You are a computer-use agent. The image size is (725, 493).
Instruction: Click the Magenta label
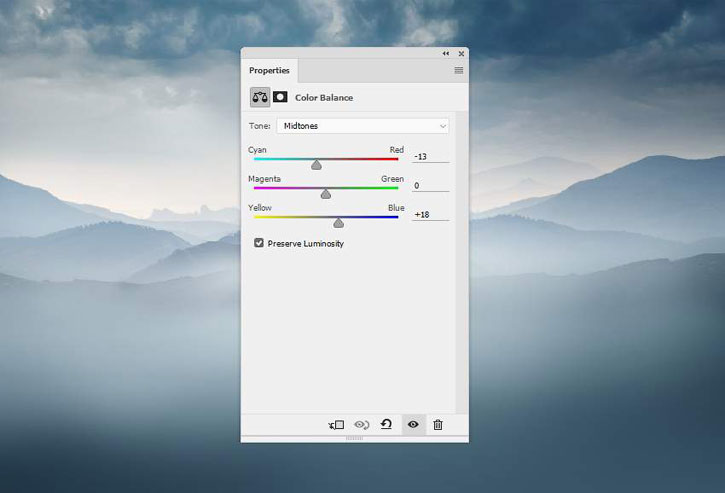point(264,179)
